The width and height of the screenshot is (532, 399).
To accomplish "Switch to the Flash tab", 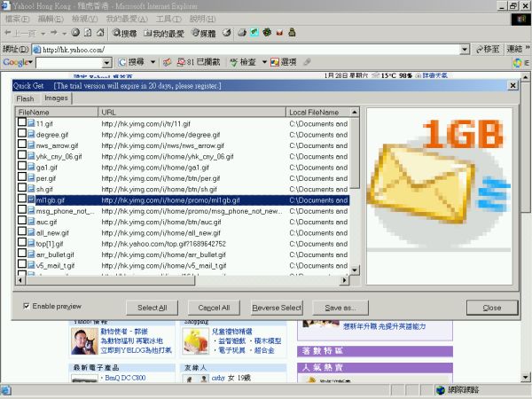I will pyautogui.click(x=26, y=98).
